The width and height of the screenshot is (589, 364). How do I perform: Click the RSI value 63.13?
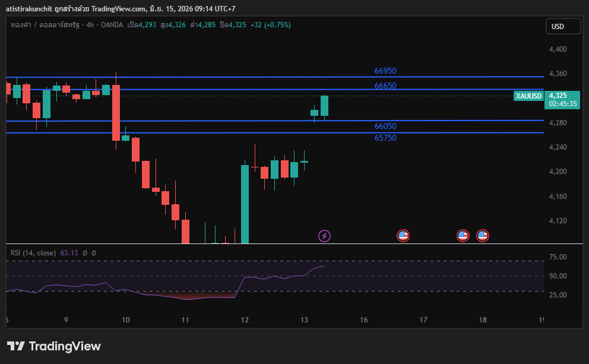[69, 253]
